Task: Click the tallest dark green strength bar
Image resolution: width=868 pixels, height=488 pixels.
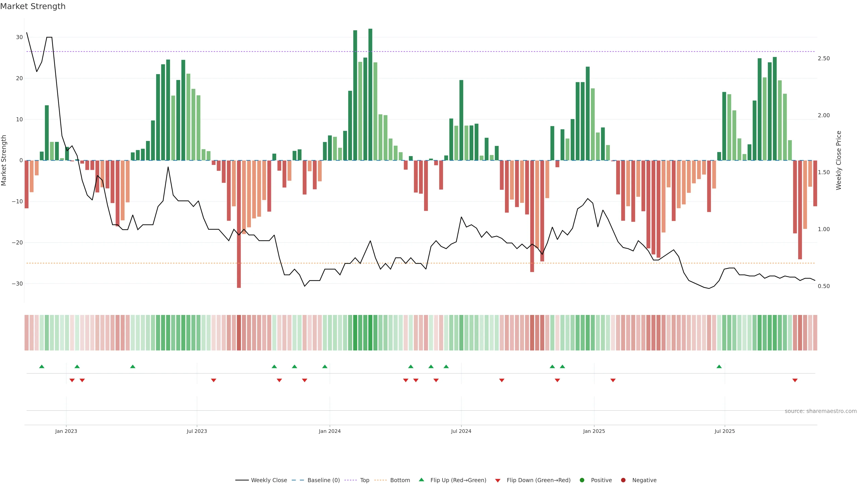Action: [x=370, y=94]
